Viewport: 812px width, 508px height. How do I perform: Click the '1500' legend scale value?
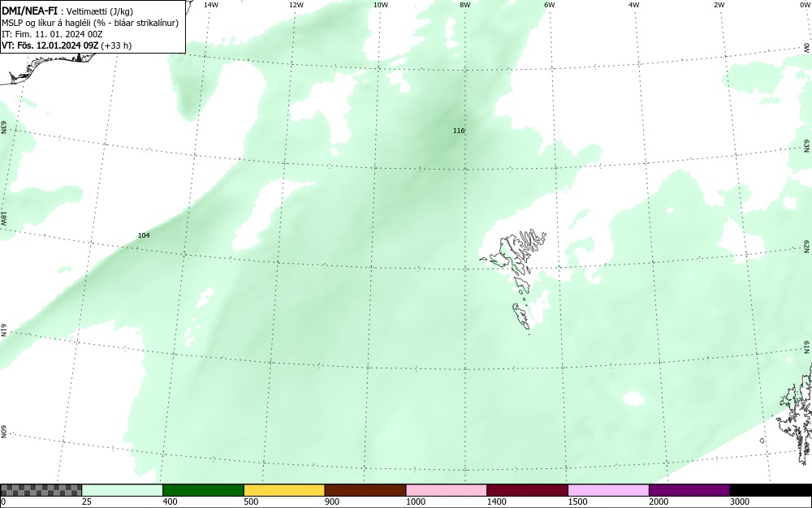[x=577, y=502]
